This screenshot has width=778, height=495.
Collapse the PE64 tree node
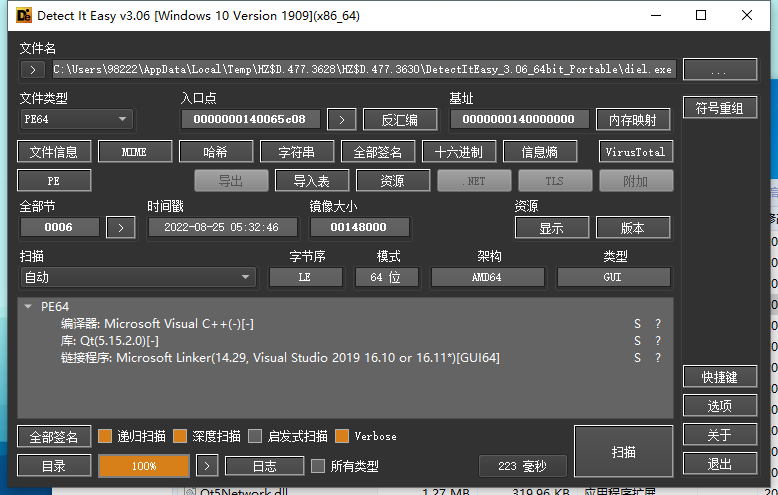[28, 307]
